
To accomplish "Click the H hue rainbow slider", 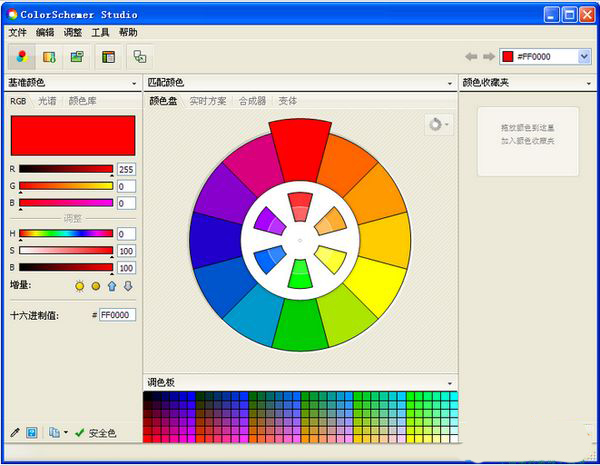I will click(x=66, y=233).
